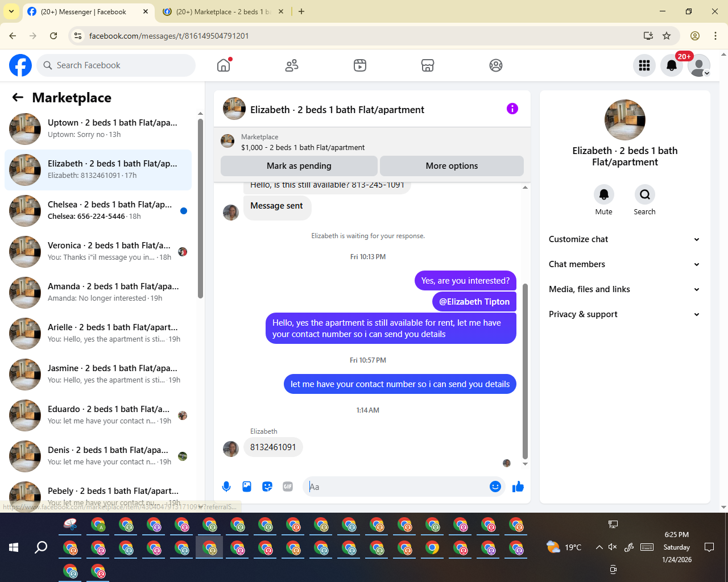Click the browser address bar URL
This screenshot has width=728, height=582.
168,36
